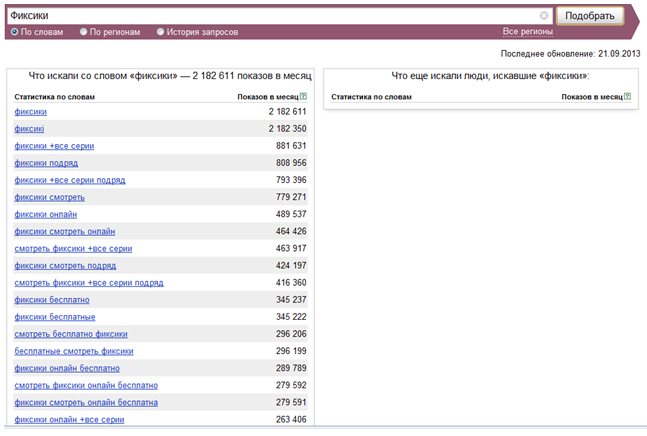Clear the search field with the X icon
The image size is (647, 436).
[x=544, y=16]
